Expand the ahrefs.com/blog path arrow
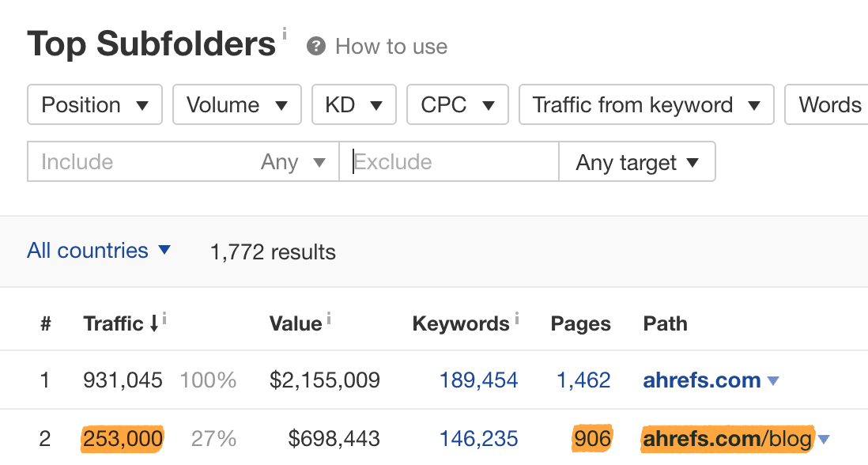The width and height of the screenshot is (868, 465). (x=824, y=439)
